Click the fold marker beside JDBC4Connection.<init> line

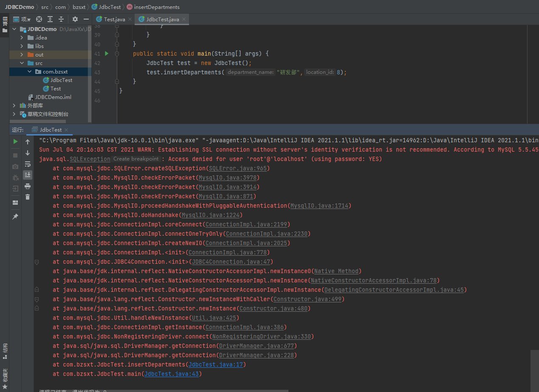[x=37, y=262]
